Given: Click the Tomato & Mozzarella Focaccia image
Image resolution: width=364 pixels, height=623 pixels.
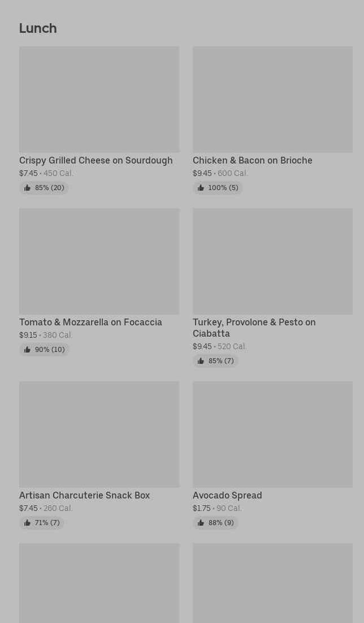Looking at the screenshot, I should 99,261.
